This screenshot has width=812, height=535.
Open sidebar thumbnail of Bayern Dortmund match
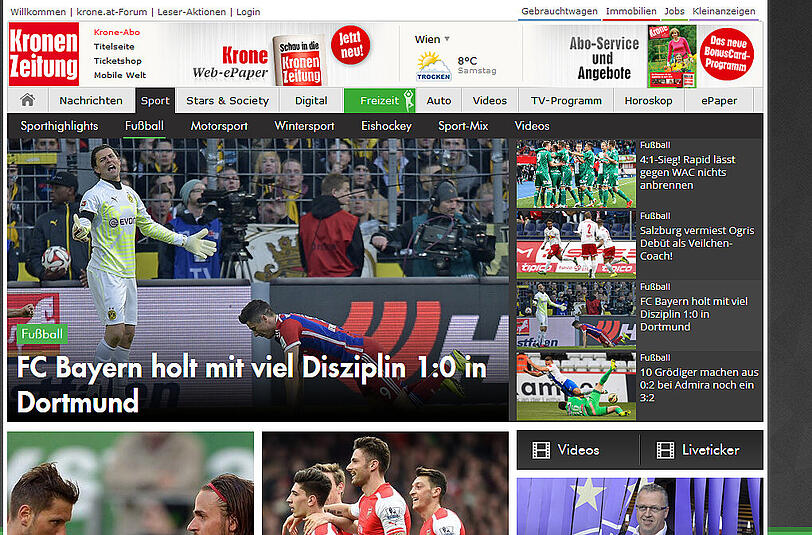576,315
